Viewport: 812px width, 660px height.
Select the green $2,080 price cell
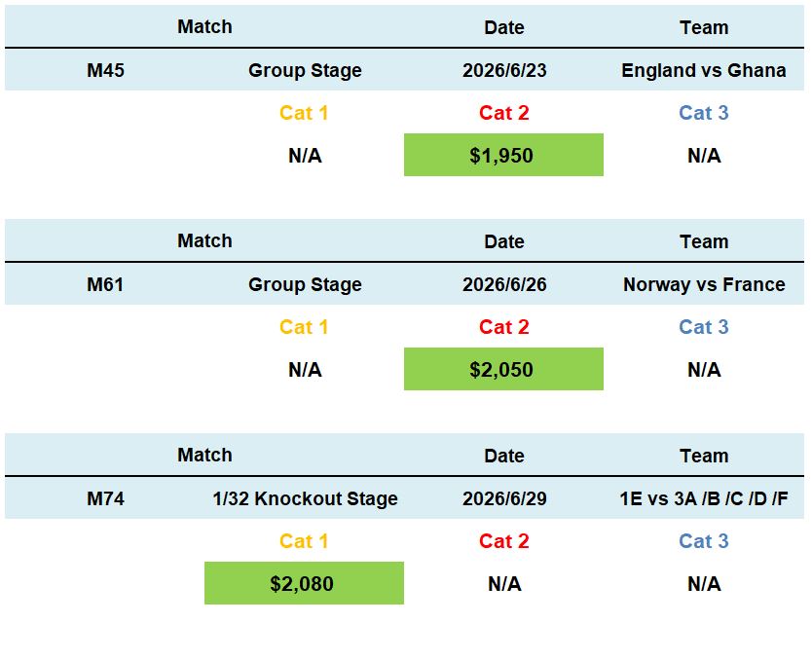tap(304, 584)
